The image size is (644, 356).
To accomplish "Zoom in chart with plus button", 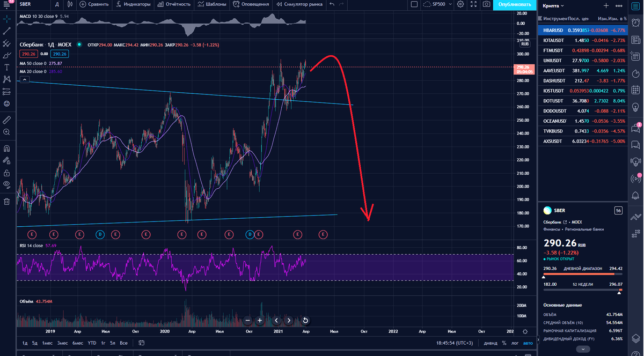I will 260,320.
